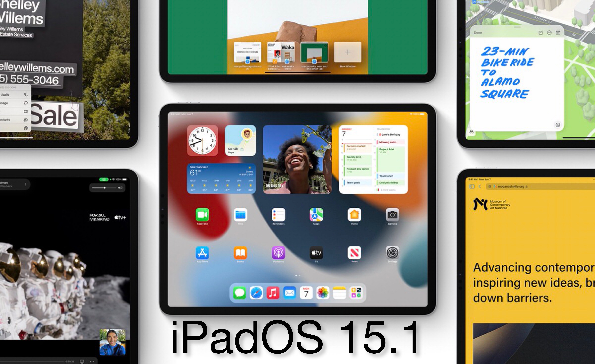Open the App Library in the dock

(x=356, y=293)
